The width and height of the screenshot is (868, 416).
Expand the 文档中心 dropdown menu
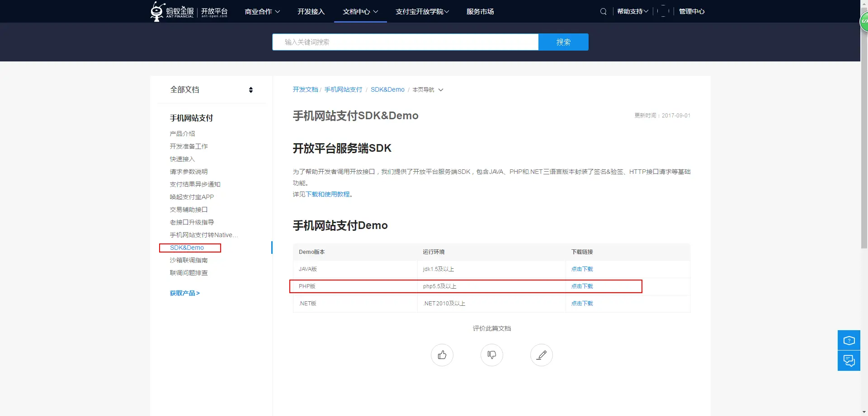click(360, 12)
